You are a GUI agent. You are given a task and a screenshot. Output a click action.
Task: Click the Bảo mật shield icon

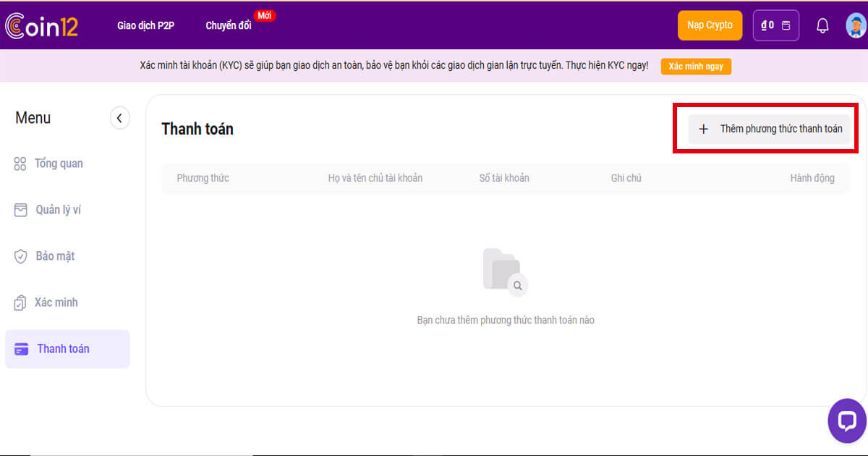point(21,256)
